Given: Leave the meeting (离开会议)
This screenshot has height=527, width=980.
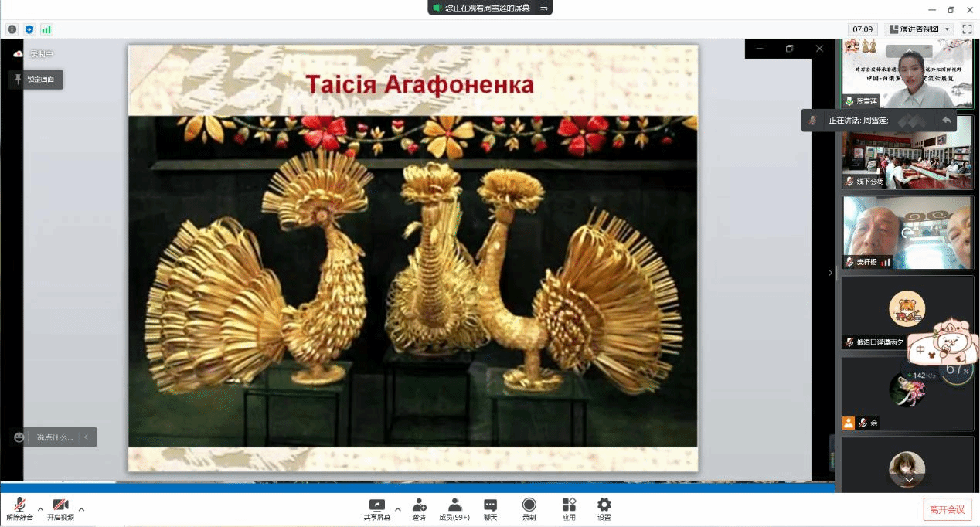Looking at the screenshot, I should click(947, 509).
